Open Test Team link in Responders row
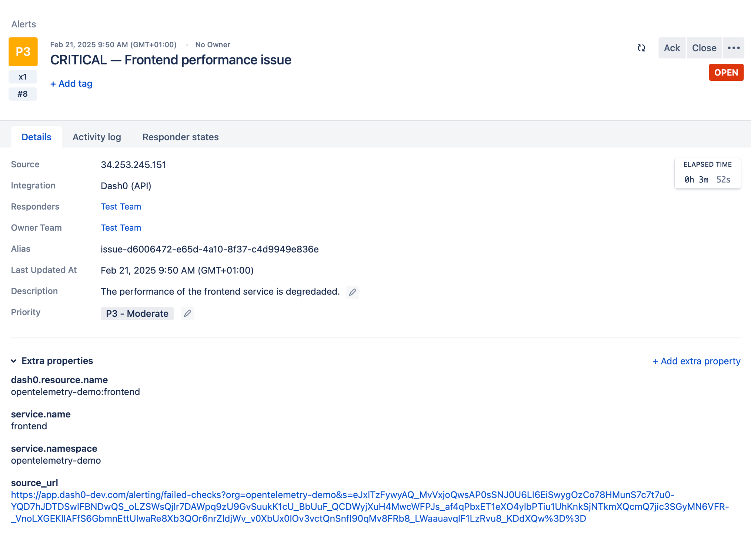The image size is (751, 560). click(121, 207)
